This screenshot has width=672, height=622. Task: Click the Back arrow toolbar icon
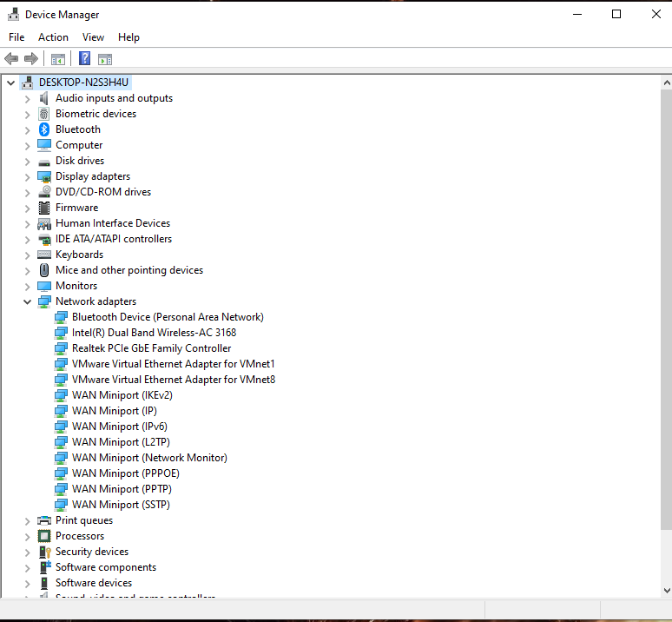pos(11,59)
